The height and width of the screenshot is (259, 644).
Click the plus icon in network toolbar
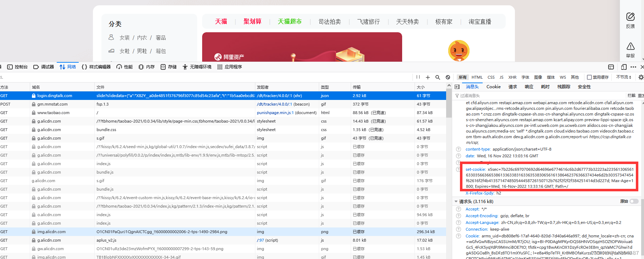click(428, 77)
